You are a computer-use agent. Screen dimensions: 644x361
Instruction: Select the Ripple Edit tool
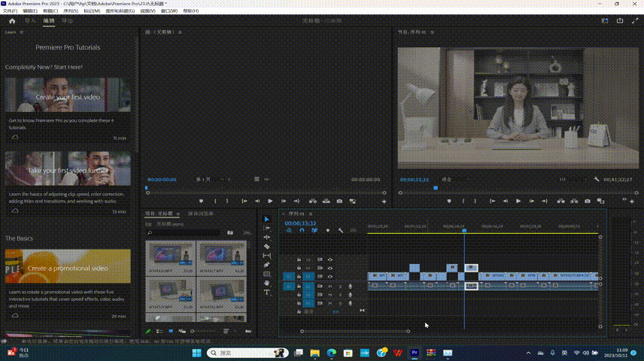tap(266, 238)
